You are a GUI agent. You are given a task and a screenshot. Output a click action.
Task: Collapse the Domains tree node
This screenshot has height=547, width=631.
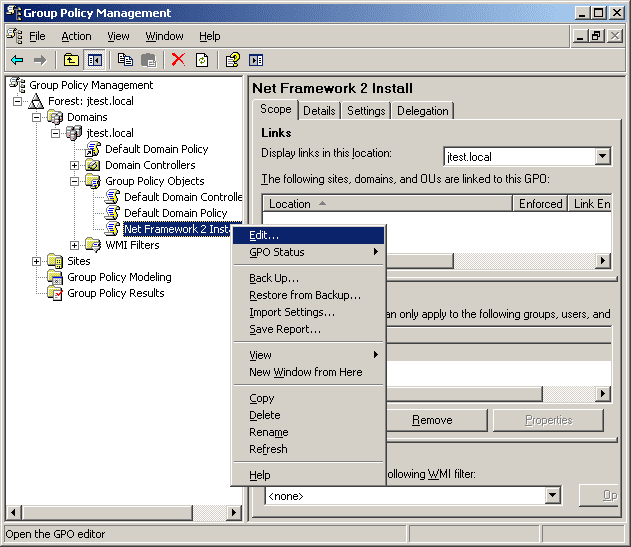tap(36, 117)
